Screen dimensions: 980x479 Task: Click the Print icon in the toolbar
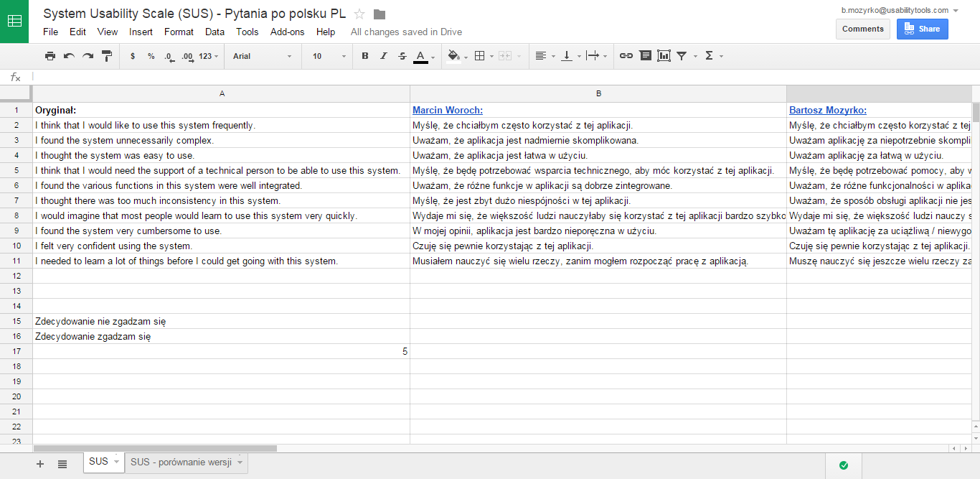pos(50,56)
